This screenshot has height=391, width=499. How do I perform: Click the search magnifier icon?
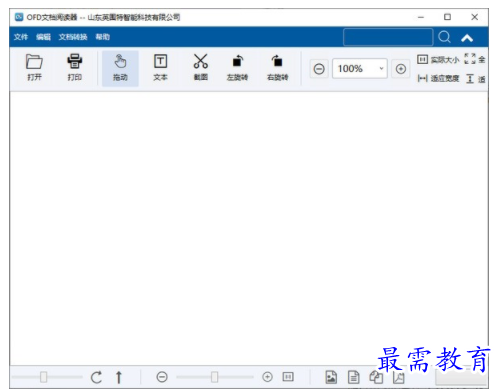click(444, 37)
